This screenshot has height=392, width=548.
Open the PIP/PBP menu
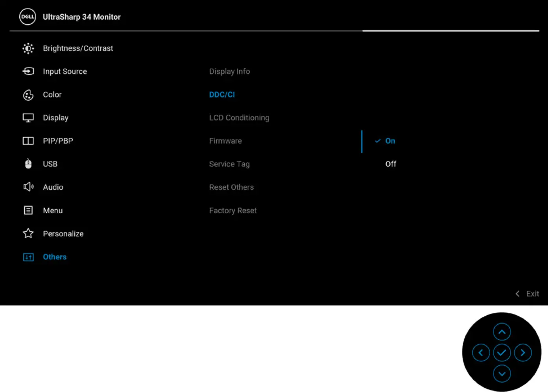(x=58, y=141)
